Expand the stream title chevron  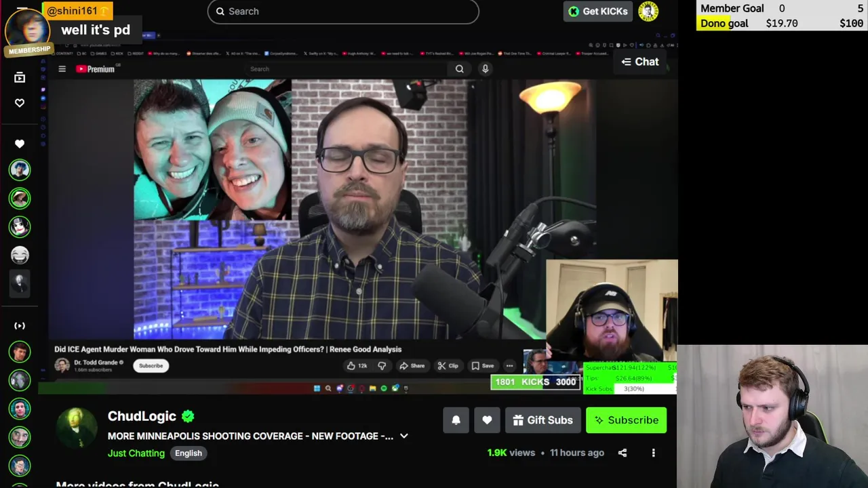pyautogui.click(x=404, y=436)
